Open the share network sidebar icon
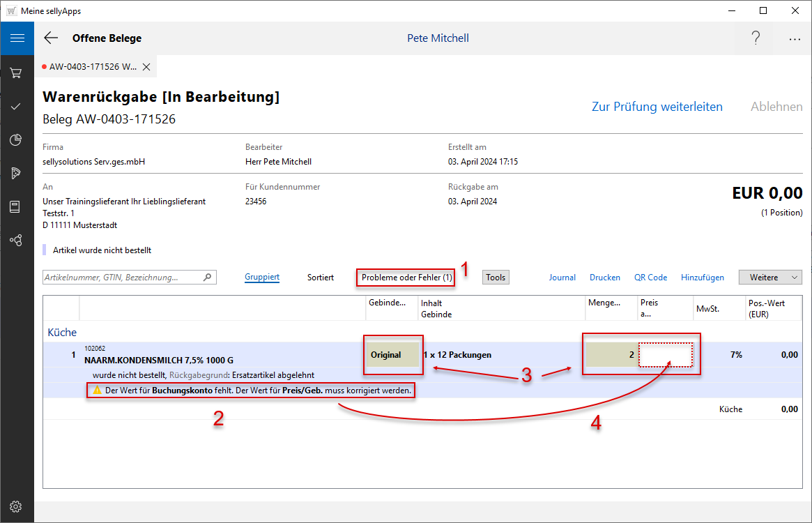The image size is (812, 523). click(x=17, y=240)
